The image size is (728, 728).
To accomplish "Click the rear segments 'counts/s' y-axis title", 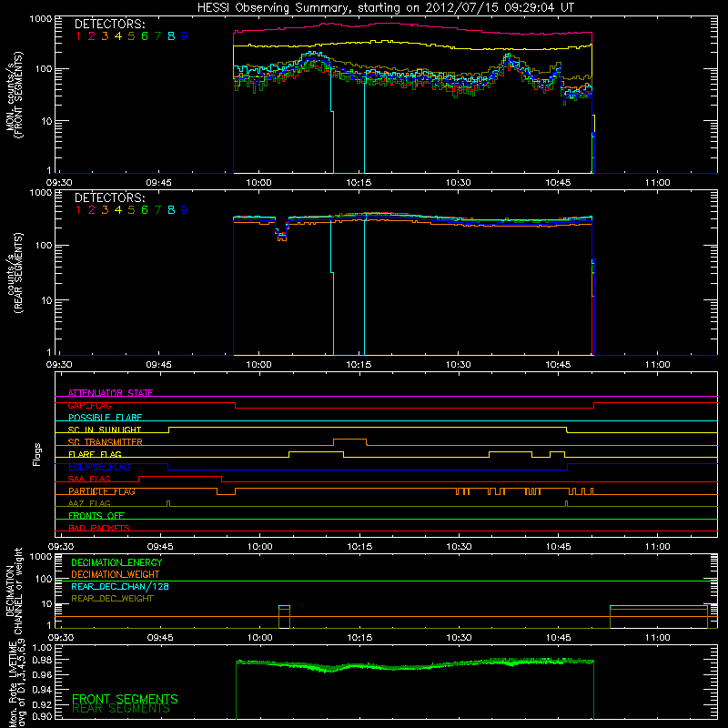I will pyautogui.click(x=14, y=274).
